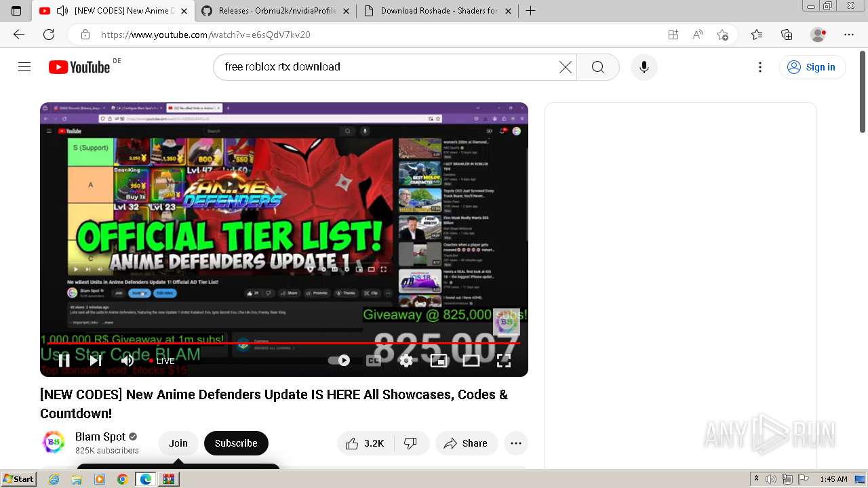Screen dimensions: 868x488
Task: Add page to favorites star
Action: (723, 35)
